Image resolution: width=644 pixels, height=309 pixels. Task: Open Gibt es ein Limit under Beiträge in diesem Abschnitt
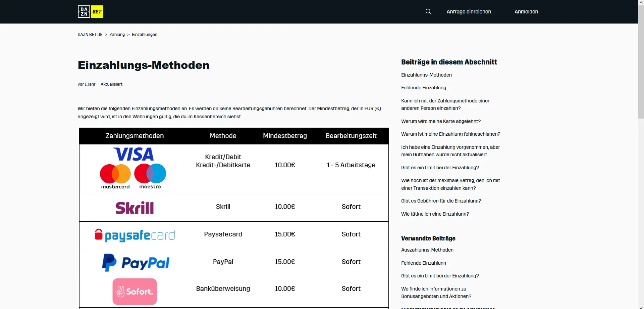pos(440,168)
